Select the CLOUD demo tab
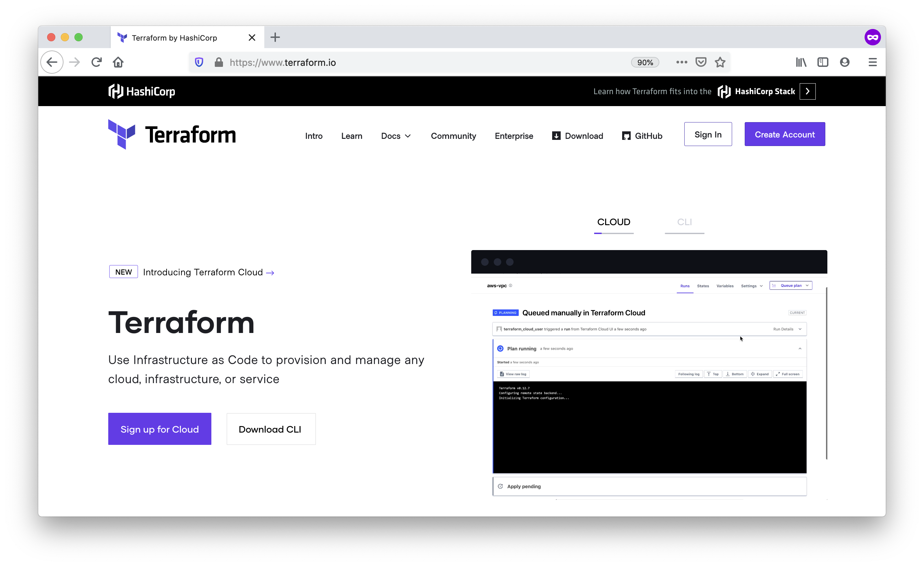Image resolution: width=924 pixels, height=567 pixels. point(614,222)
